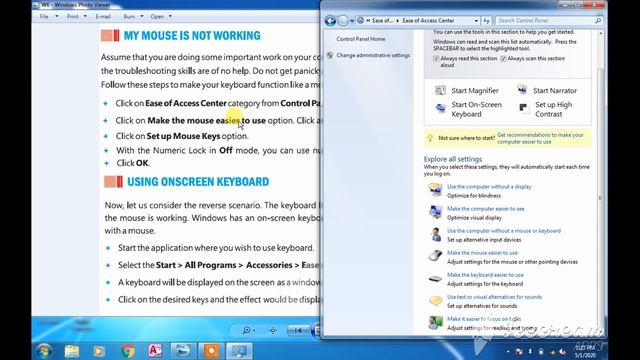Image resolution: width=640 pixels, height=360 pixels.
Task: Click the zoom magnifier in Photo Viewer
Action: pyautogui.click(x=246, y=330)
